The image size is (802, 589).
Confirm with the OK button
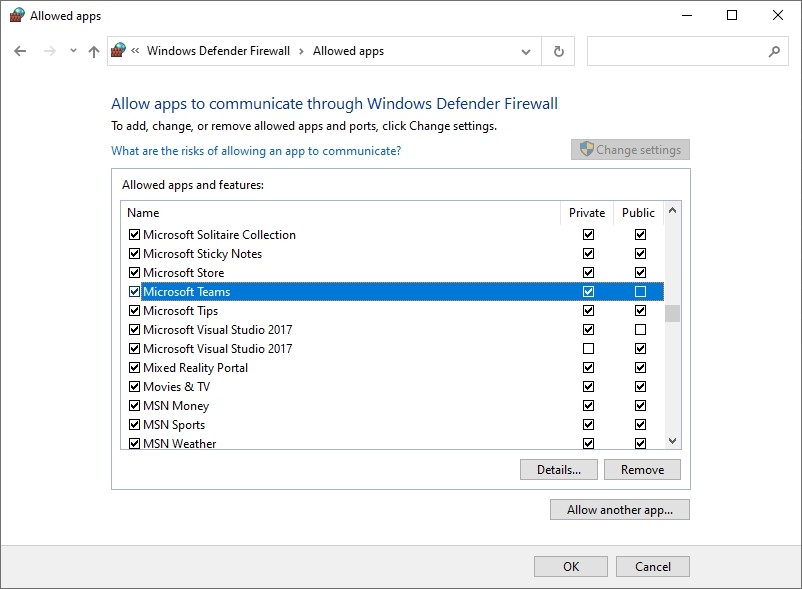click(571, 567)
